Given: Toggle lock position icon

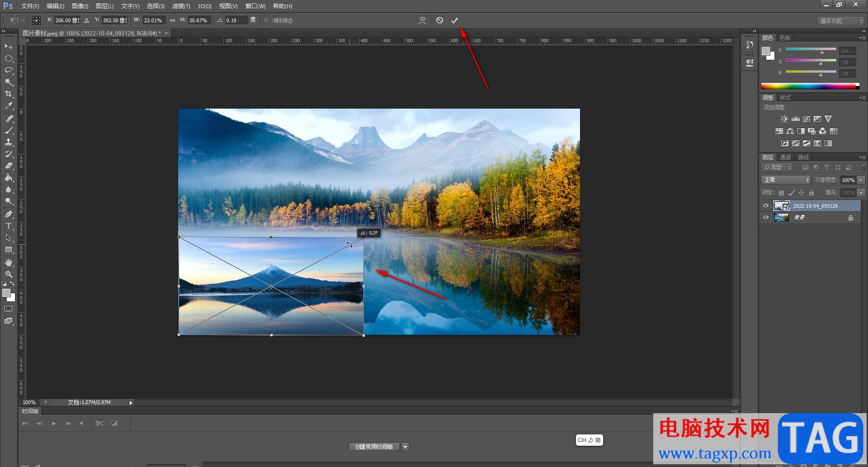Looking at the screenshot, I should pyautogui.click(x=802, y=193).
